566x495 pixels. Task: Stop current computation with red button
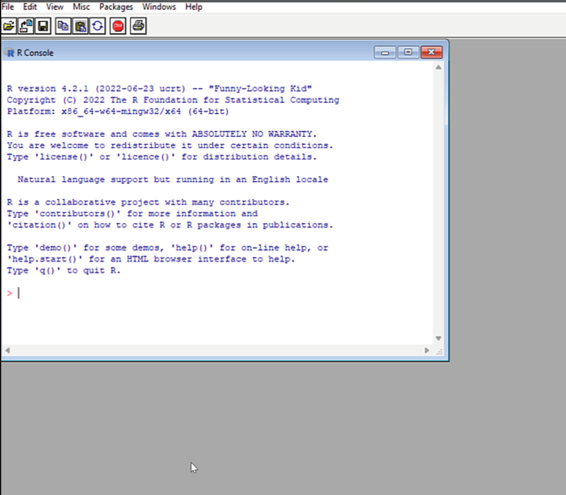click(118, 26)
